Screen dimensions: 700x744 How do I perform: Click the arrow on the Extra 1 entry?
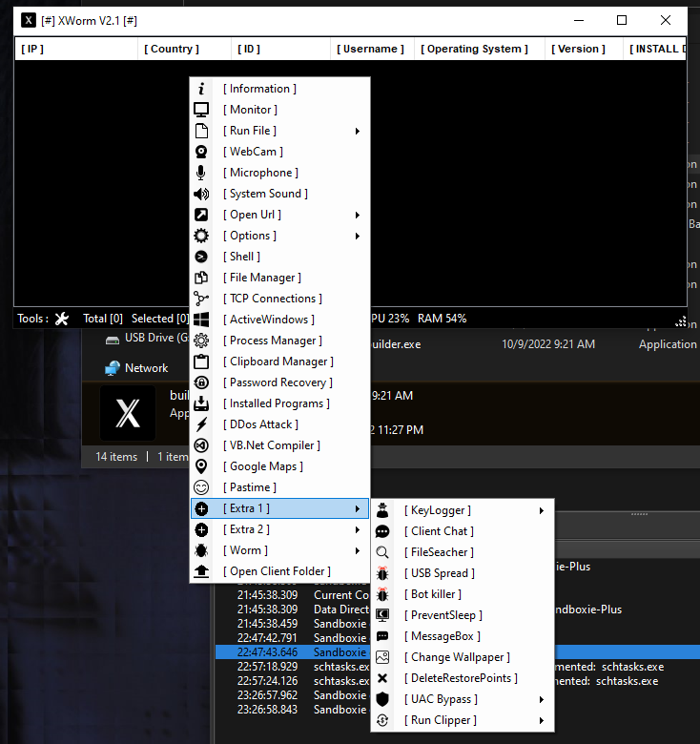point(358,508)
